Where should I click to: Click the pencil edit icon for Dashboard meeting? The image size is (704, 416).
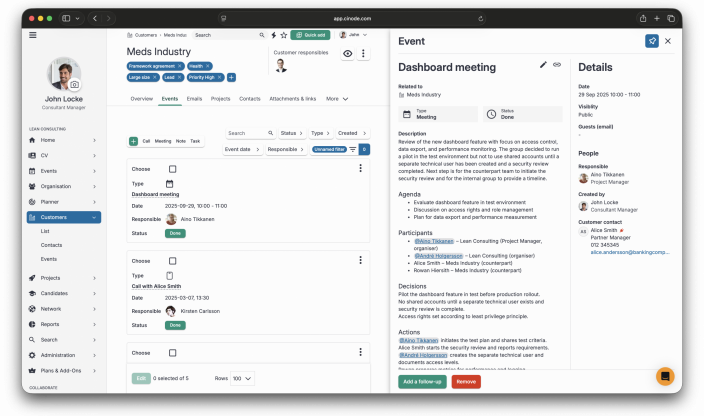tap(544, 64)
